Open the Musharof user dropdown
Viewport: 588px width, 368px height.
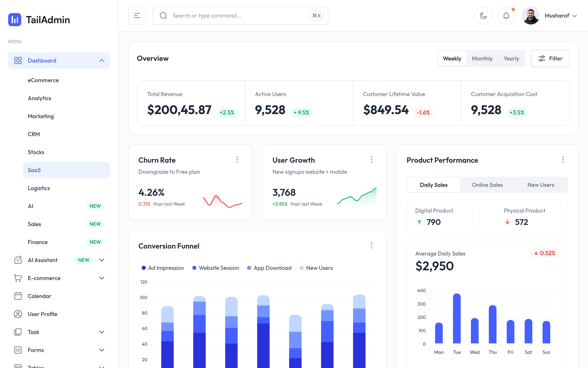[561, 16]
